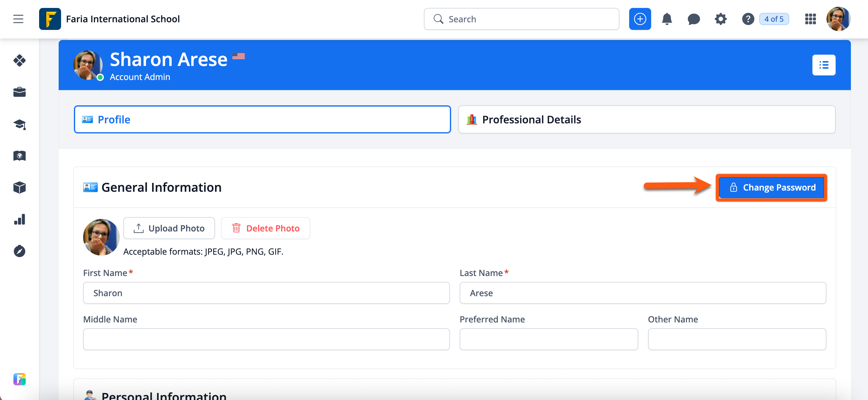Open the compass icon in sidebar
This screenshot has width=868, height=400.
tap(20, 251)
